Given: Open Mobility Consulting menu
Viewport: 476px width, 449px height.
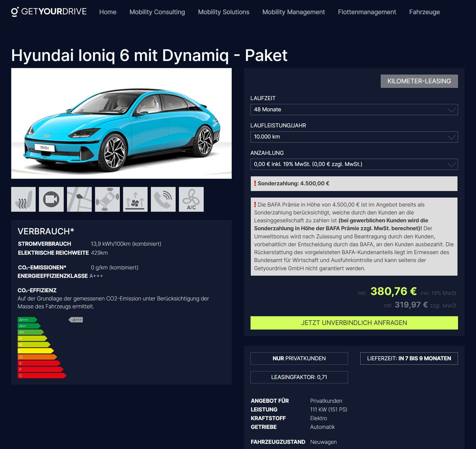Looking at the screenshot, I should click(x=157, y=12).
